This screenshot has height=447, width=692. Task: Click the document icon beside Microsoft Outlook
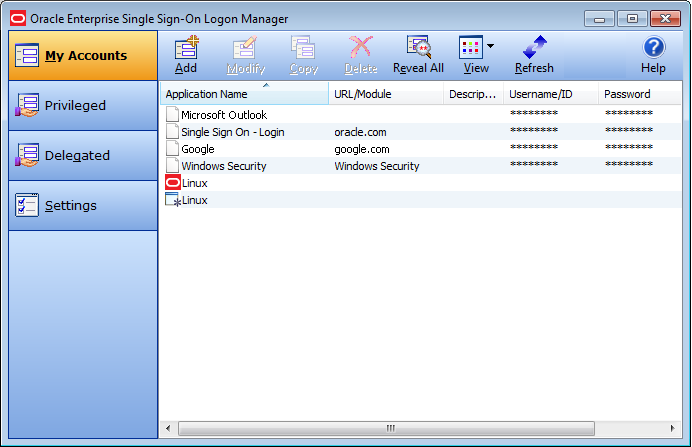[172, 115]
